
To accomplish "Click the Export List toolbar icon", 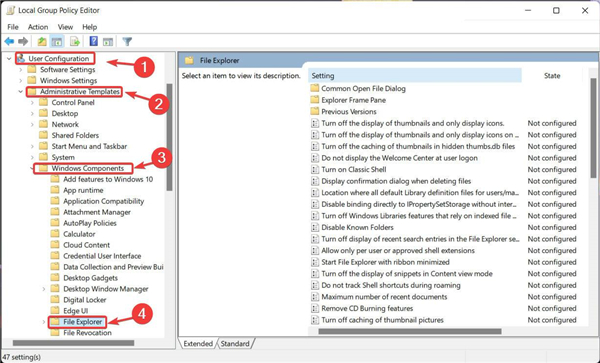I will [x=75, y=41].
